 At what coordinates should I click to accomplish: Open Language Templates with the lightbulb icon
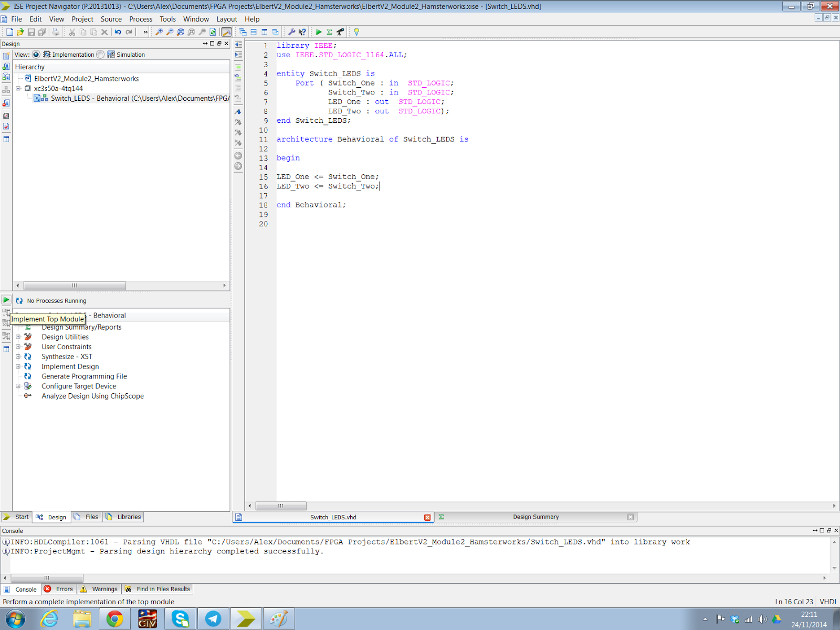[356, 31]
